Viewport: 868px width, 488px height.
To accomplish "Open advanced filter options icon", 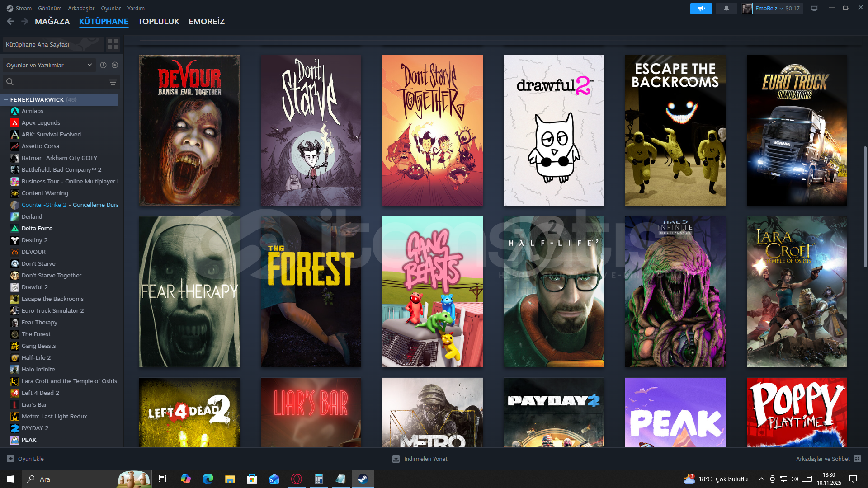I will point(113,82).
